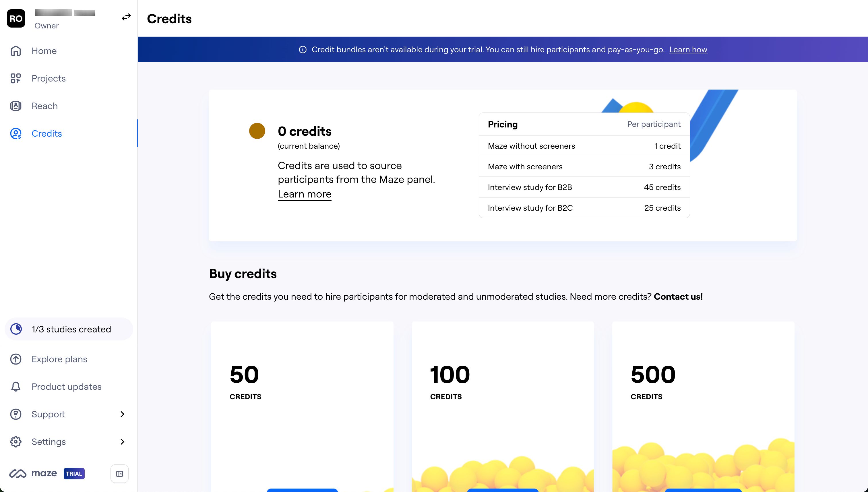Click the Interview study for B2C row
The image size is (868, 492).
[584, 208]
